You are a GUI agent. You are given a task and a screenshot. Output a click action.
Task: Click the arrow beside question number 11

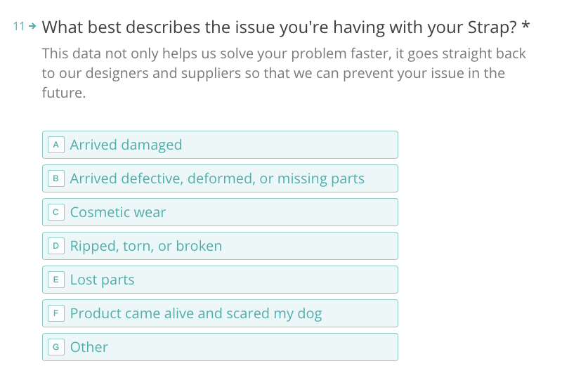(x=32, y=27)
